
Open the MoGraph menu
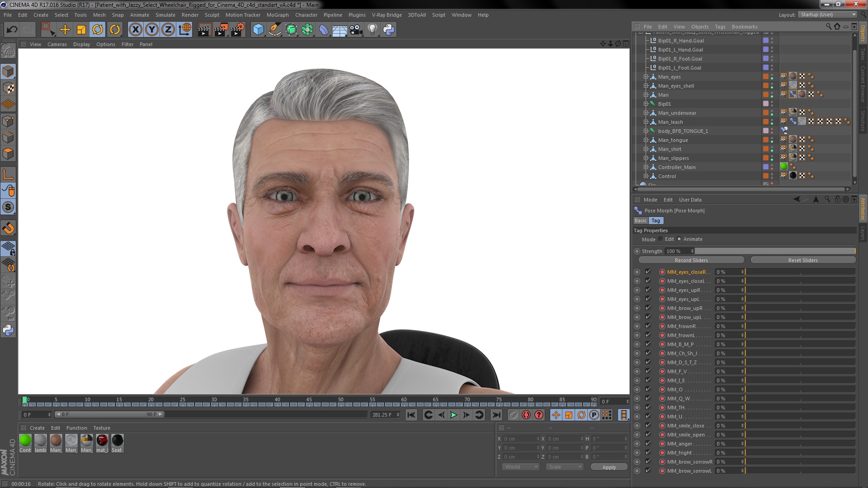click(x=277, y=15)
